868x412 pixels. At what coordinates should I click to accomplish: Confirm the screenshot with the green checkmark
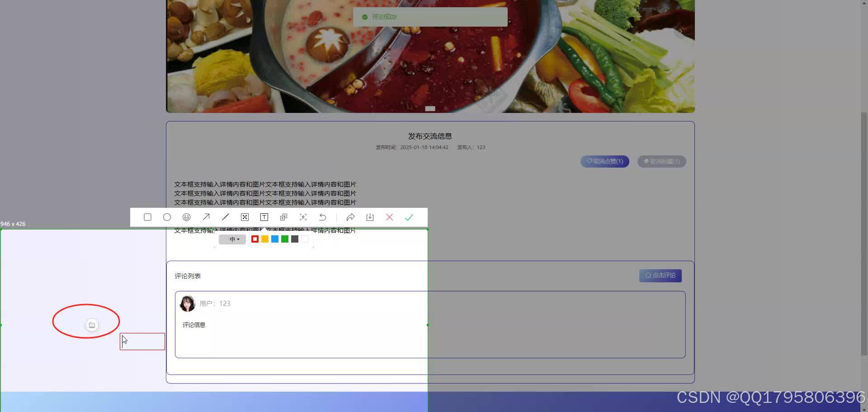[409, 217]
